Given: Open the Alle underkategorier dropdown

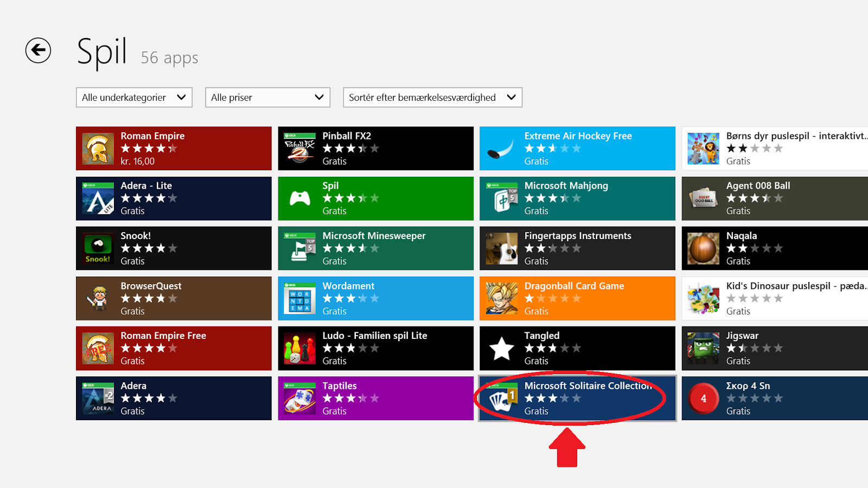Looking at the screenshot, I should click(x=134, y=98).
